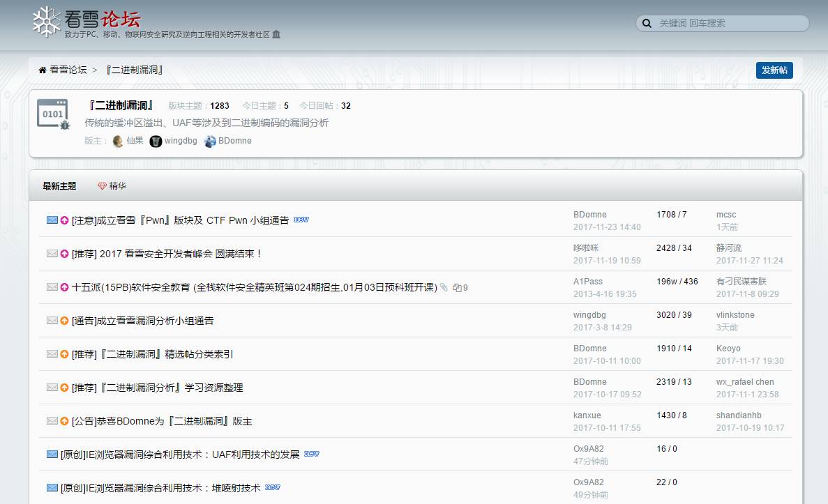Open thread 『二进制漏洞分析』学习资源整理

click(158, 388)
